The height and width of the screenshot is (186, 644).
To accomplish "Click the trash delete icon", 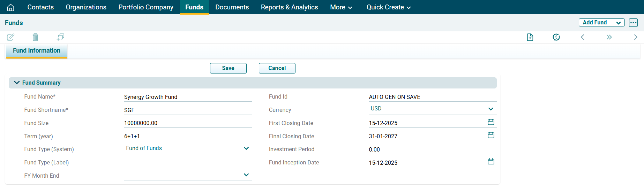I will (35, 37).
